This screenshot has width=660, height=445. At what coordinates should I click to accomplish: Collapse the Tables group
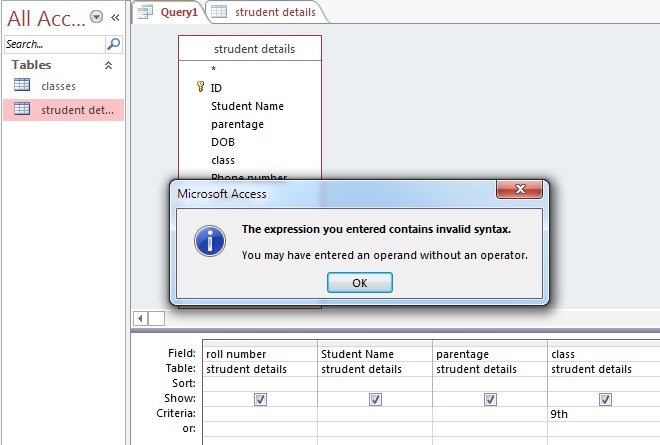[x=108, y=65]
